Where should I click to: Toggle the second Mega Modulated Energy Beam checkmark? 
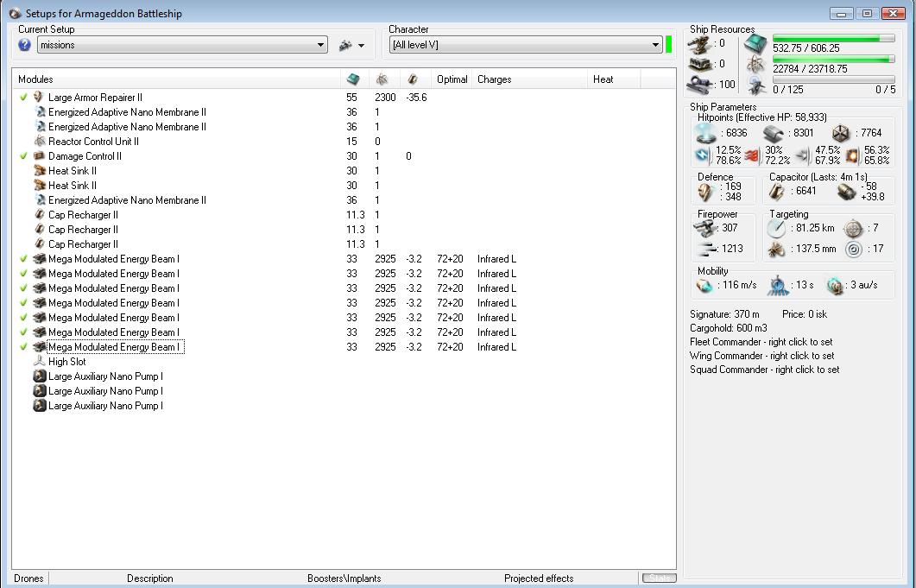click(23, 273)
